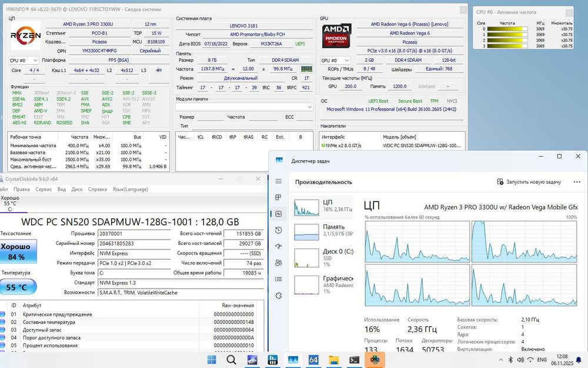
Task: Click the green NVMe interface status icon in HWiNFO
Action: (323, 145)
